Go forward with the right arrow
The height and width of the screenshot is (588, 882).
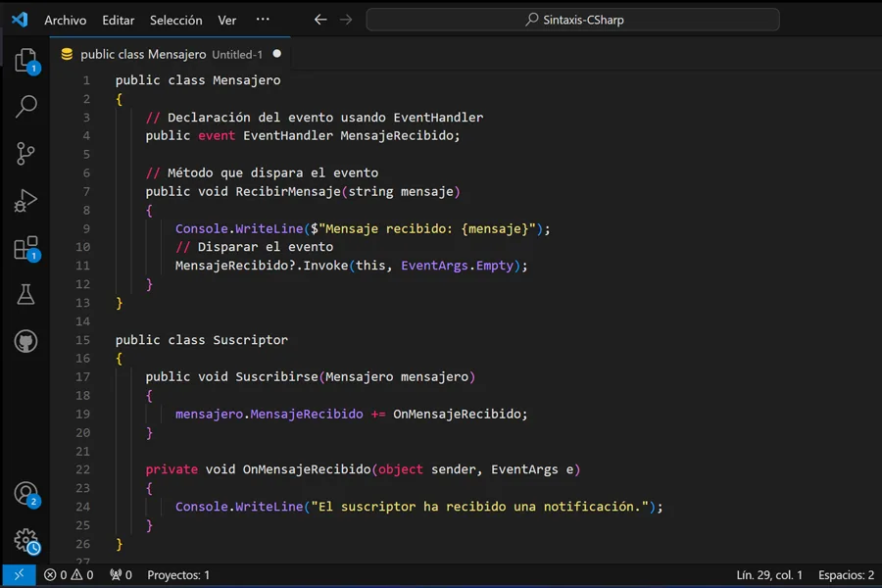pos(346,20)
